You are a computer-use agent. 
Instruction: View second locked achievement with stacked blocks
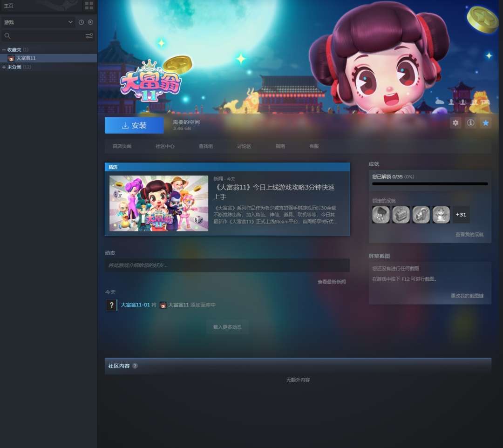(401, 215)
